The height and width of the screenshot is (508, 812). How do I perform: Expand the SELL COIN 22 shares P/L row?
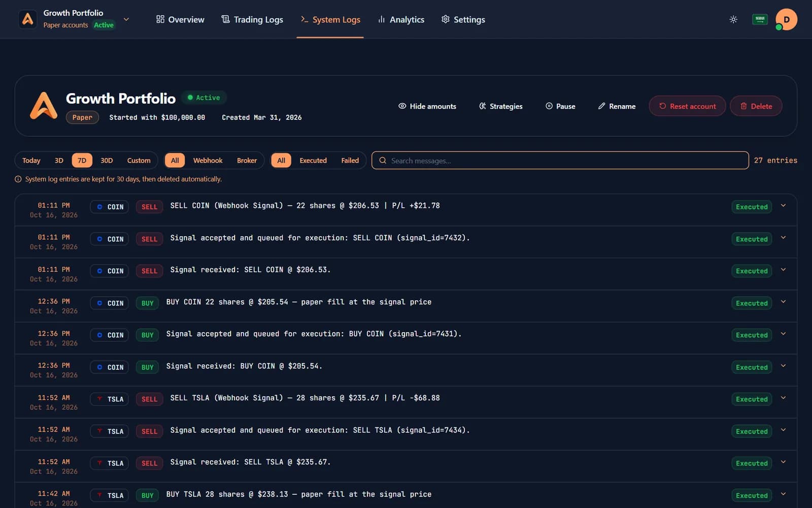point(783,206)
